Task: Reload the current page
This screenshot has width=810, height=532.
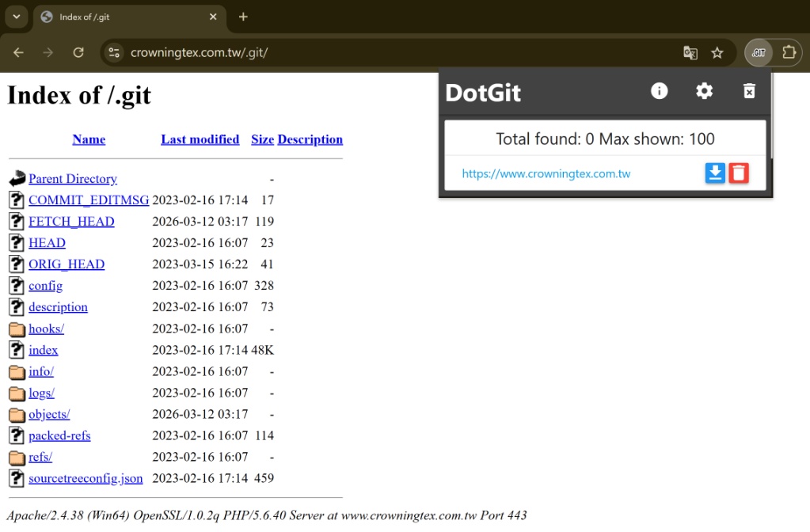Action: pyautogui.click(x=78, y=53)
